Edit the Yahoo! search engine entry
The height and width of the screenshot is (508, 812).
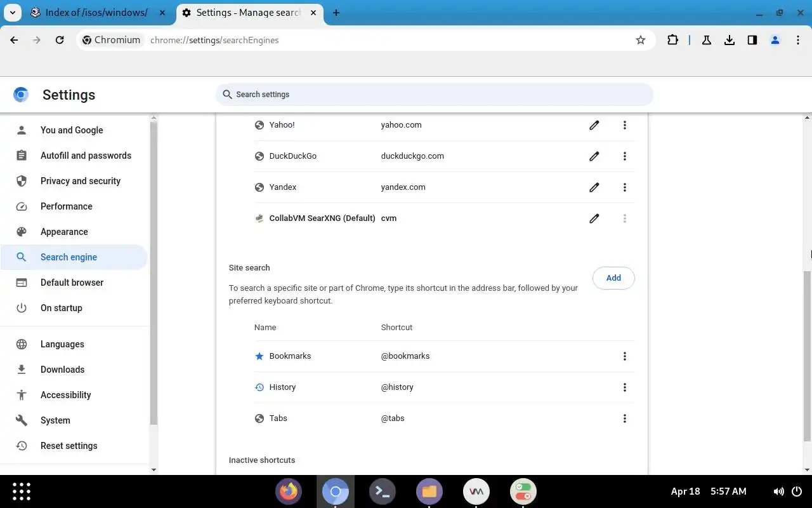tap(594, 125)
